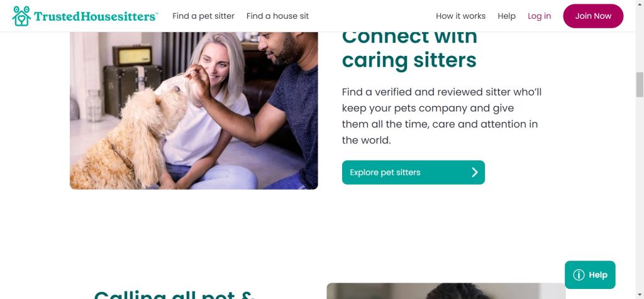Open Help in the top navigation
This screenshot has height=299, width=644.
coord(506,16)
